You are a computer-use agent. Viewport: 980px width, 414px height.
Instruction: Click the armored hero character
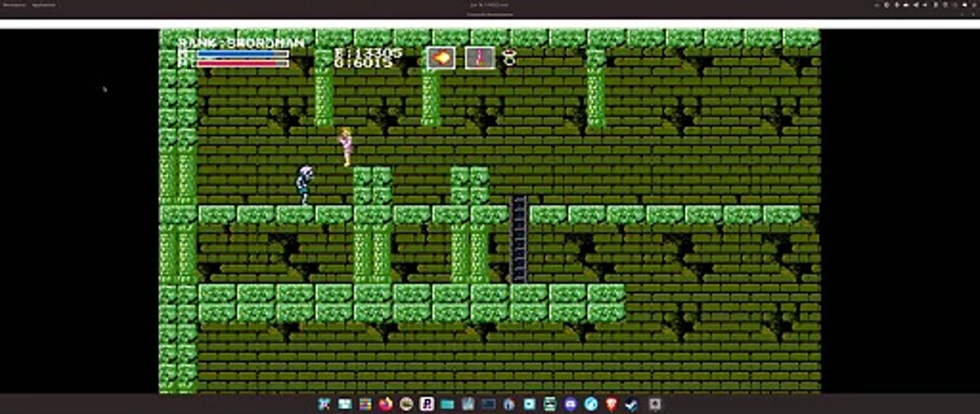click(x=304, y=185)
